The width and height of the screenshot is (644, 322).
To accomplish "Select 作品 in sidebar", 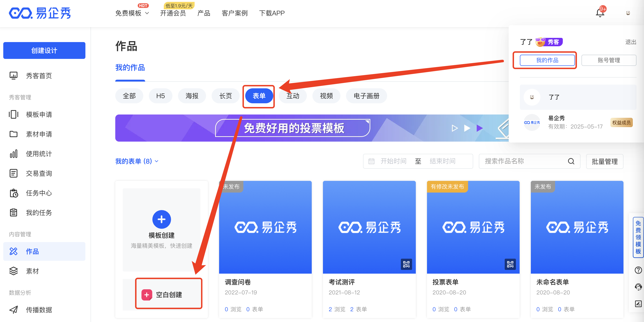I will pyautogui.click(x=44, y=251).
